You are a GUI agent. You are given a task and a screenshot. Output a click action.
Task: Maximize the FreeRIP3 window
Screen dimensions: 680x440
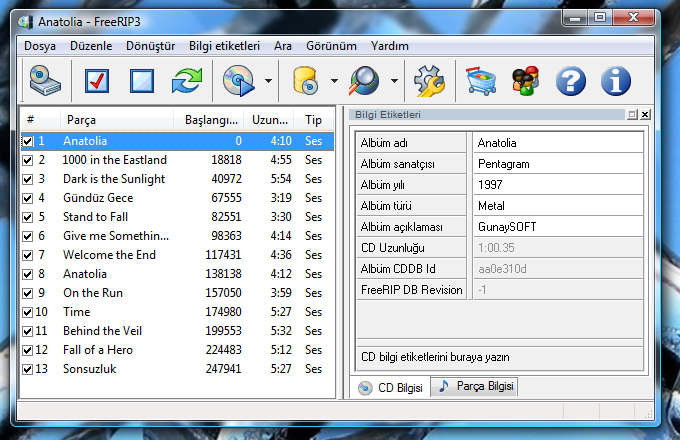point(600,18)
